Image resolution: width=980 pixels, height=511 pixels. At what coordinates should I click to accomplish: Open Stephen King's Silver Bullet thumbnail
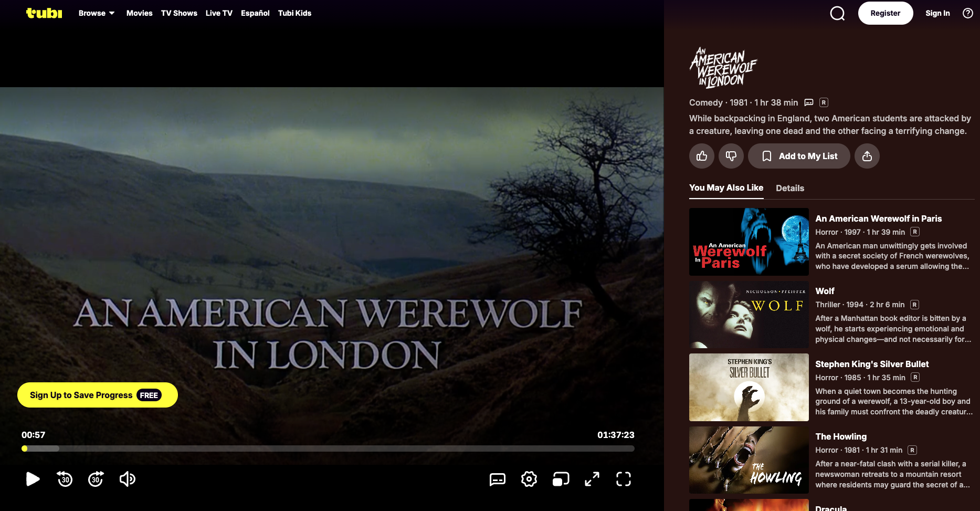(749, 387)
